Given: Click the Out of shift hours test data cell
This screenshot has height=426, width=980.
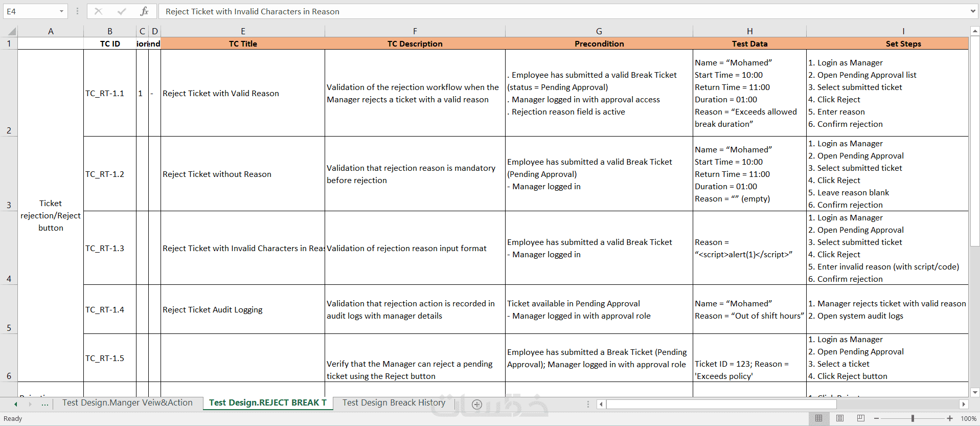Looking at the screenshot, I should point(749,309).
